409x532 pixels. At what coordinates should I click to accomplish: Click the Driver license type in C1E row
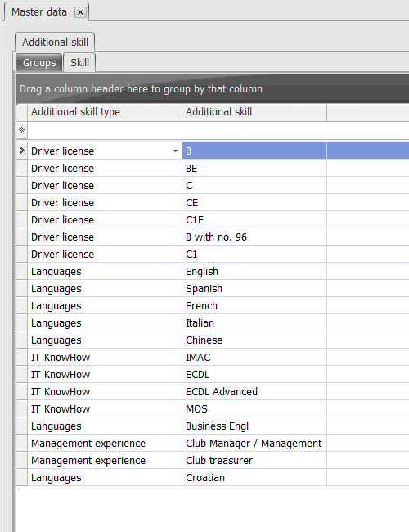pyautogui.click(x=105, y=220)
